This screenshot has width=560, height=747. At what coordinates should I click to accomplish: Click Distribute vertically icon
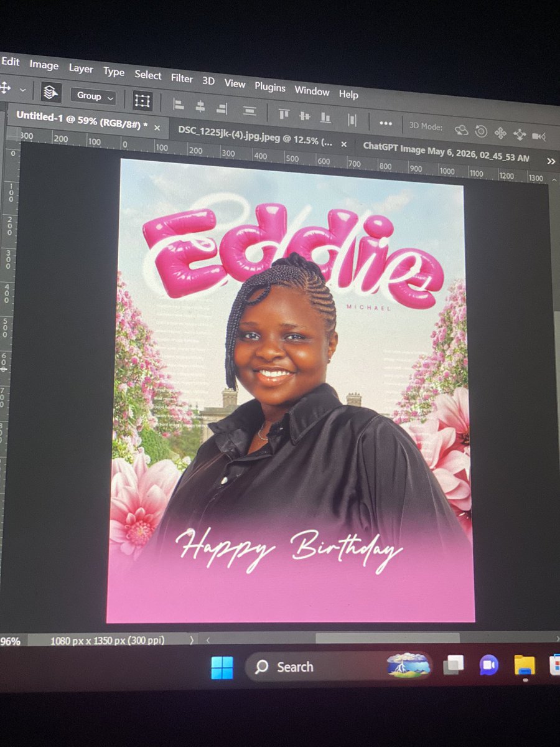click(250, 111)
